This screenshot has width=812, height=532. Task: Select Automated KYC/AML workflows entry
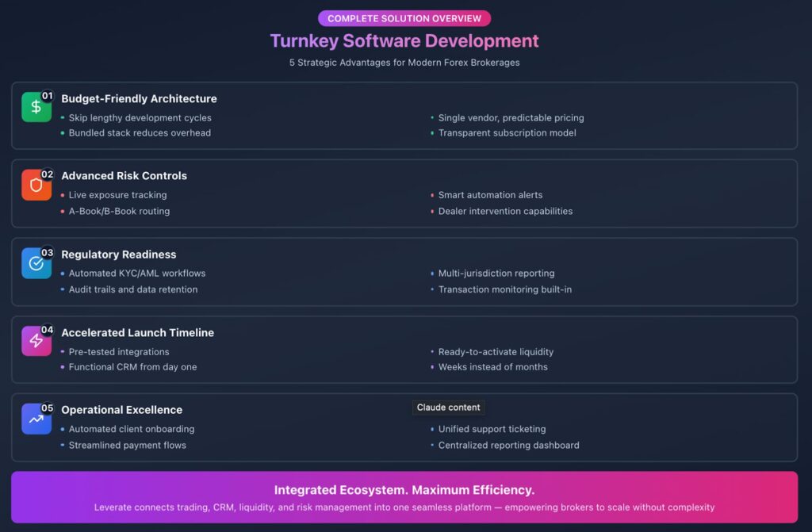tap(136, 273)
